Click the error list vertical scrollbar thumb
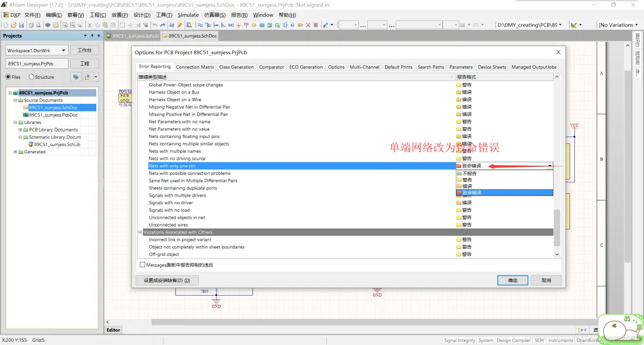Viewport: 644px width, 345px height. point(557,228)
